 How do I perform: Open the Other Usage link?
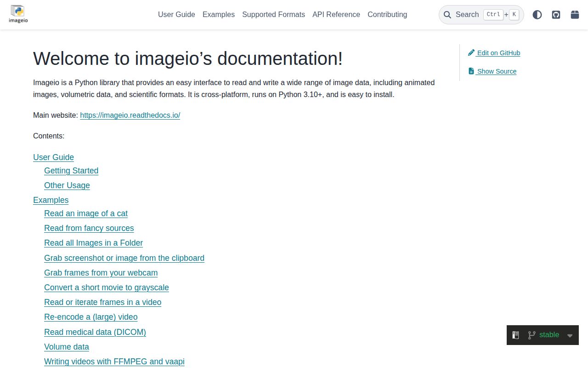point(67,185)
